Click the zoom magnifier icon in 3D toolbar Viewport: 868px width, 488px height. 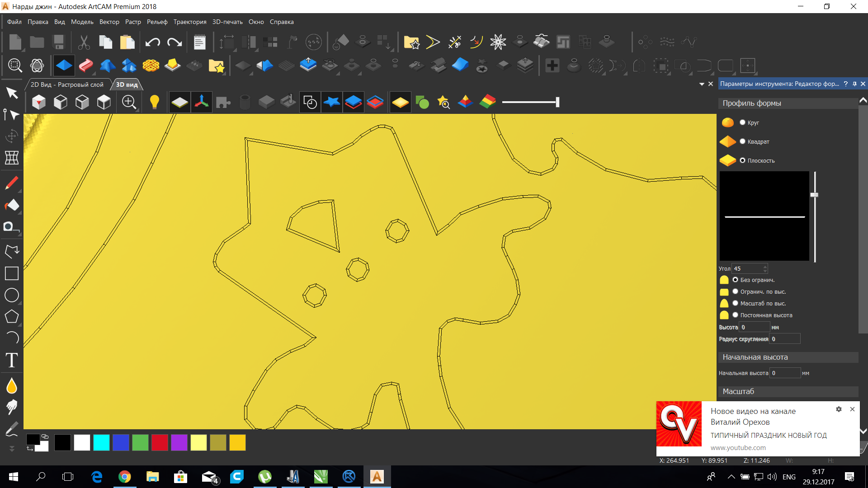pyautogui.click(x=129, y=102)
